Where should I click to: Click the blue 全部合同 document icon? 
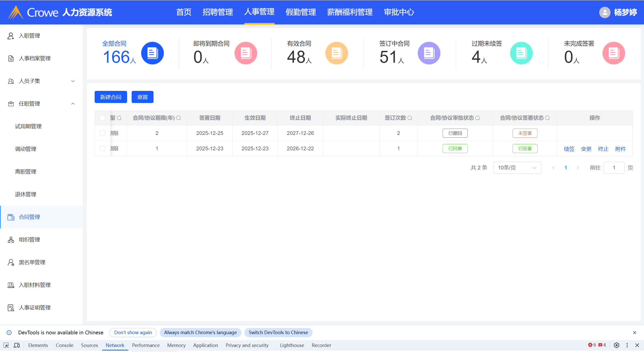point(152,53)
